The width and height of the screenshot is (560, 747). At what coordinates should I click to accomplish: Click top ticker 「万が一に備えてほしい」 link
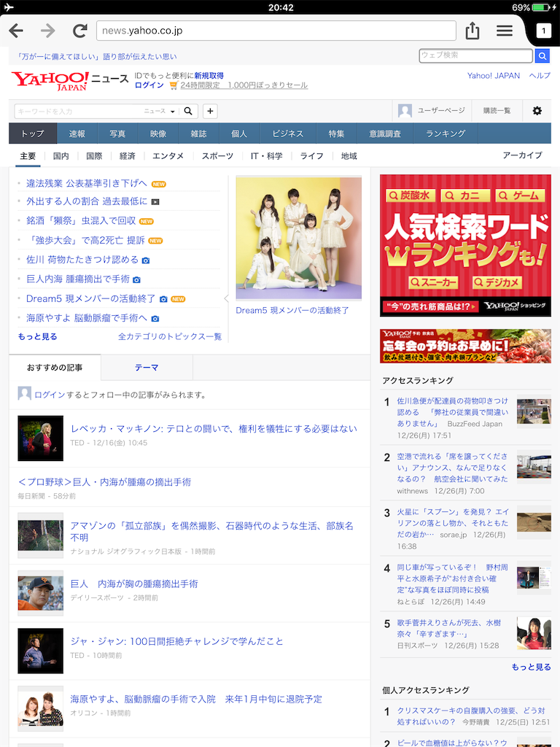pos(97,56)
